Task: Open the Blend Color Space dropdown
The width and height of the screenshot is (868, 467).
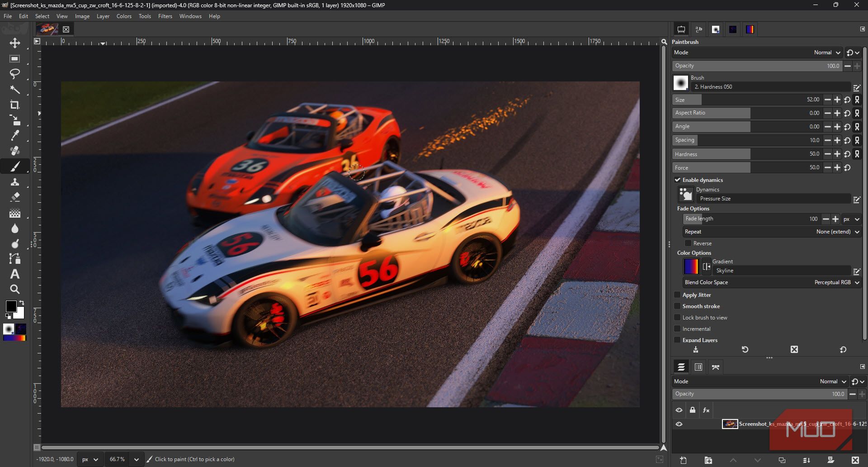Action: pos(771,282)
